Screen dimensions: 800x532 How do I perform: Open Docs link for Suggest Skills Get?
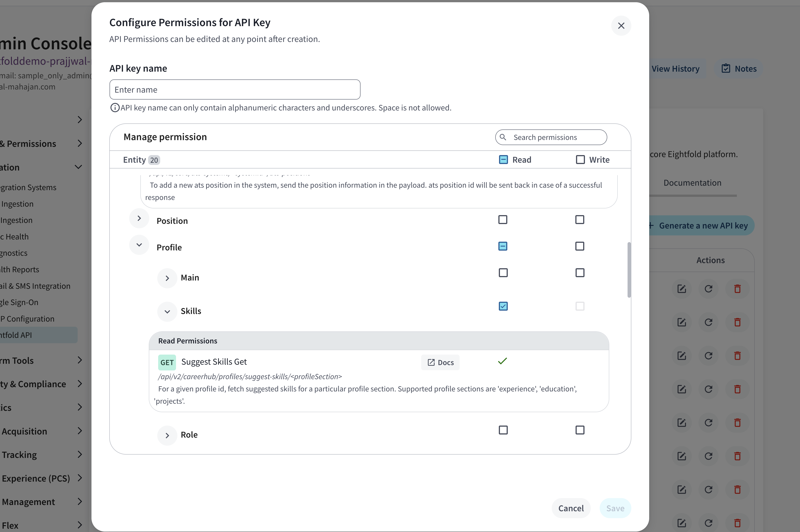tap(440, 362)
